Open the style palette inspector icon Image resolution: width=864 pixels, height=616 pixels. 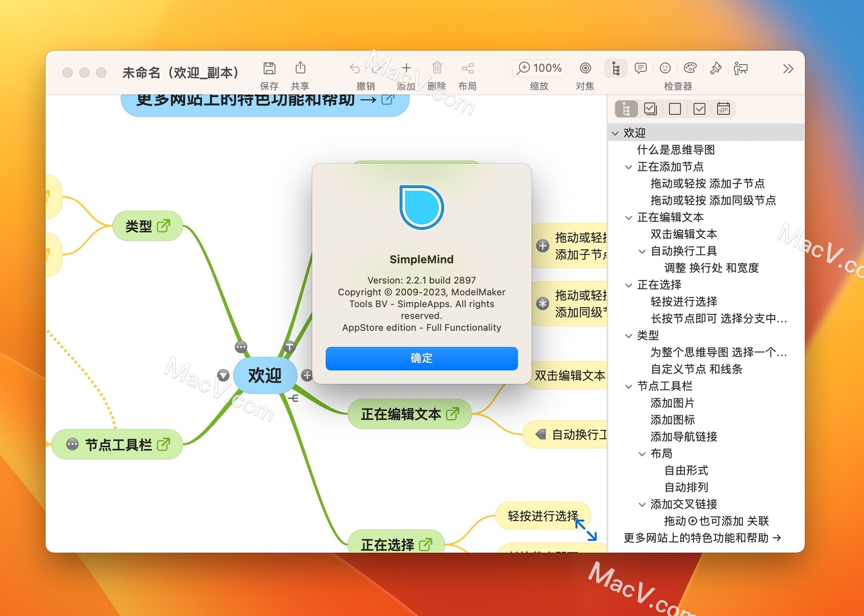[690, 68]
